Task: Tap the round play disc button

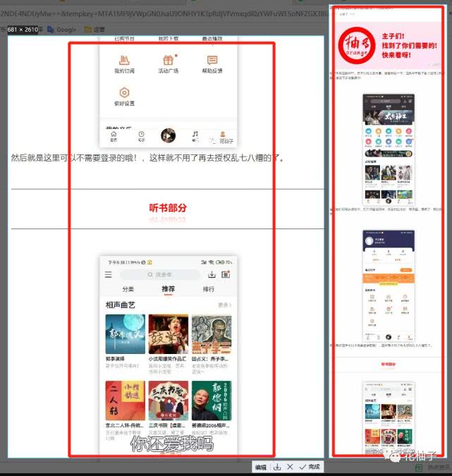Action: (x=168, y=135)
